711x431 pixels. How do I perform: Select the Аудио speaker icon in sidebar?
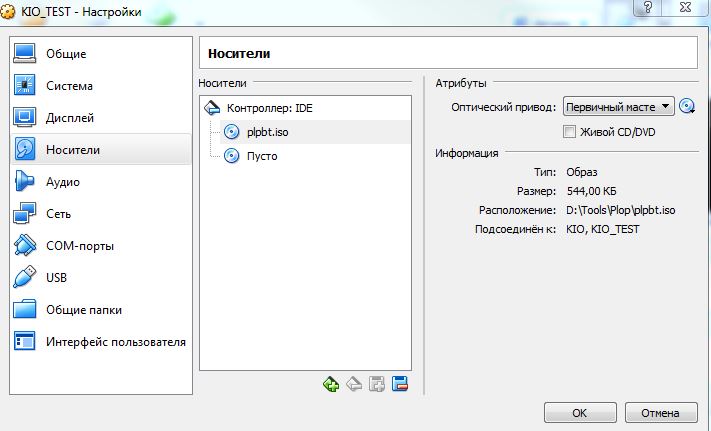click(x=25, y=182)
